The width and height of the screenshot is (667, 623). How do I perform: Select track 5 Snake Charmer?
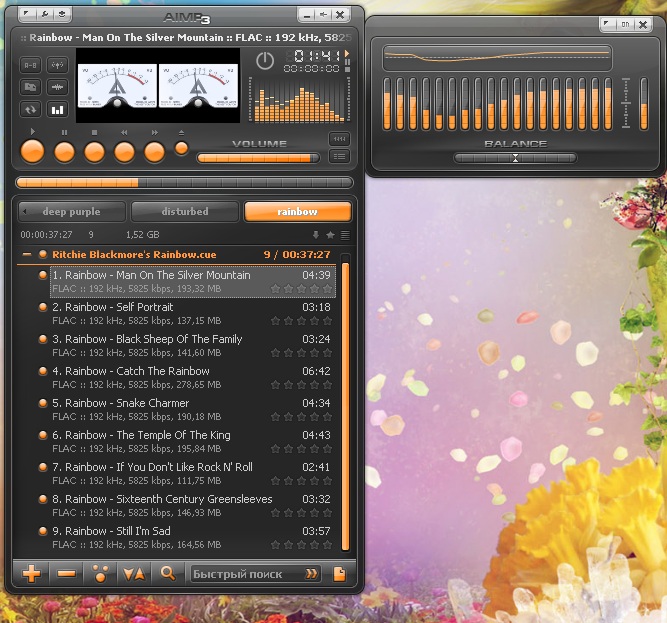coord(193,410)
